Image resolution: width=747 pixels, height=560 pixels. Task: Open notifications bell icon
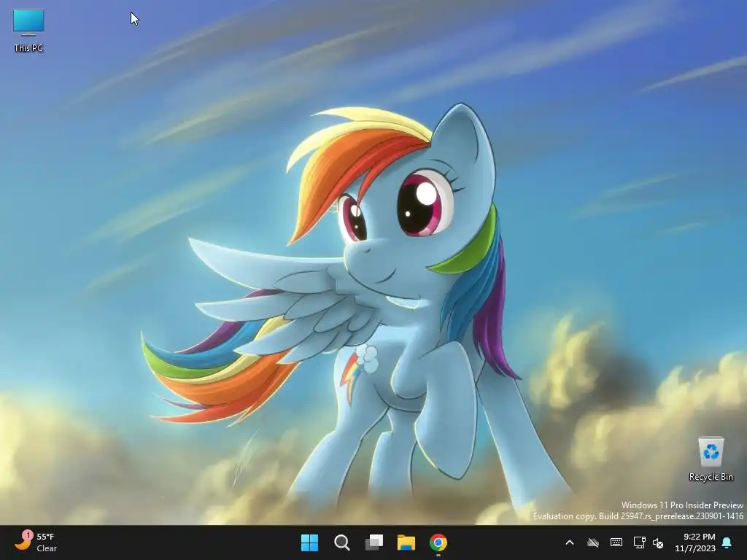click(x=727, y=542)
